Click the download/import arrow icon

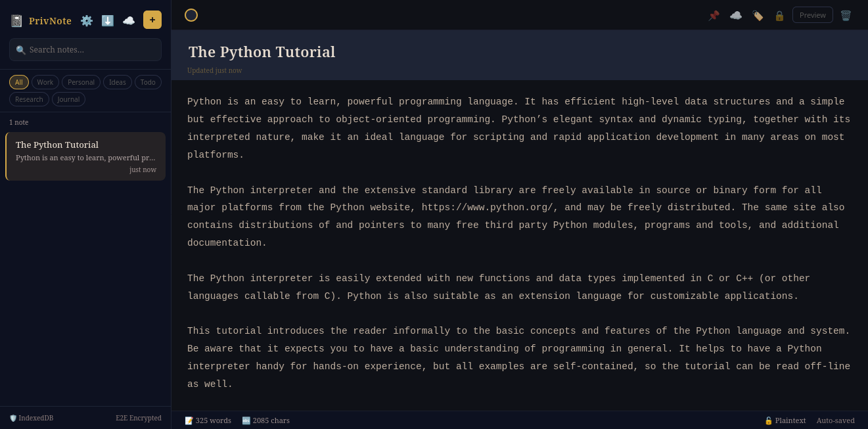point(108,20)
